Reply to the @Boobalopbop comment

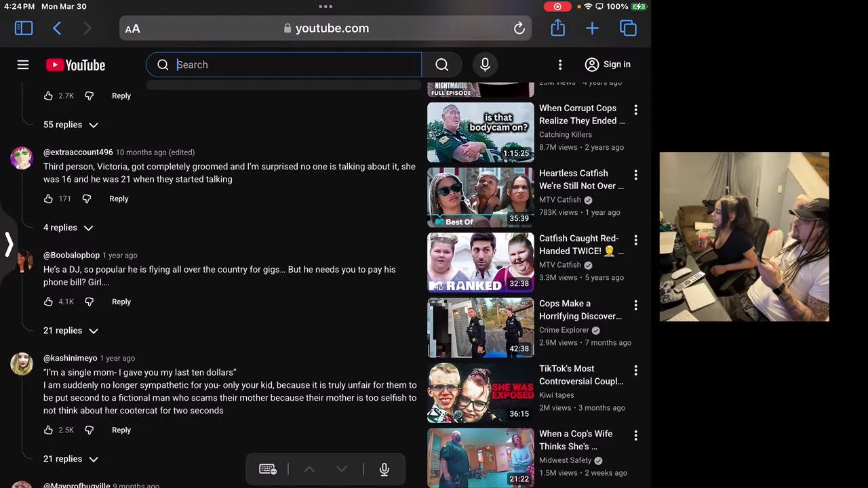pos(121,302)
